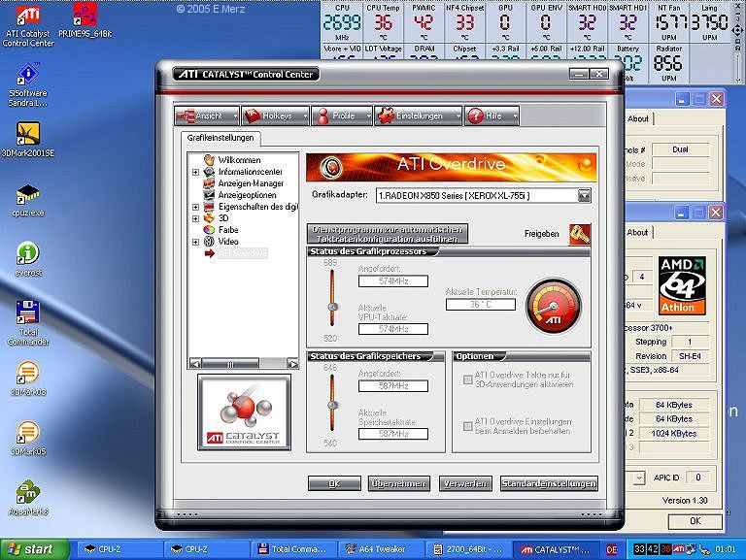
Task: Open the Hotkeys menu dropdown
Action: pyautogui.click(x=275, y=115)
